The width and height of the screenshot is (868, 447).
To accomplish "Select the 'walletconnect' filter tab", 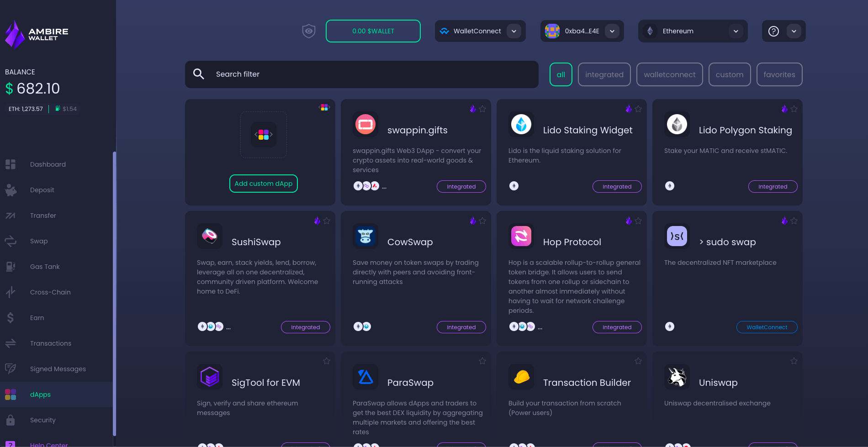I will 670,74.
